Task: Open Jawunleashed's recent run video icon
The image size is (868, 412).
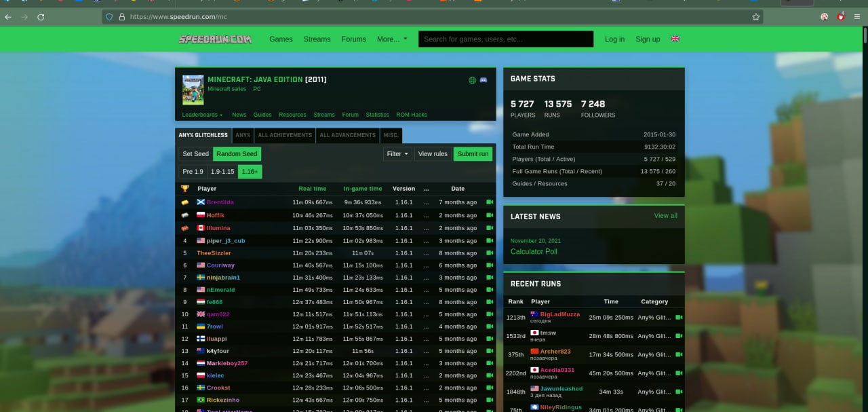Action: (x=679, y=392)
